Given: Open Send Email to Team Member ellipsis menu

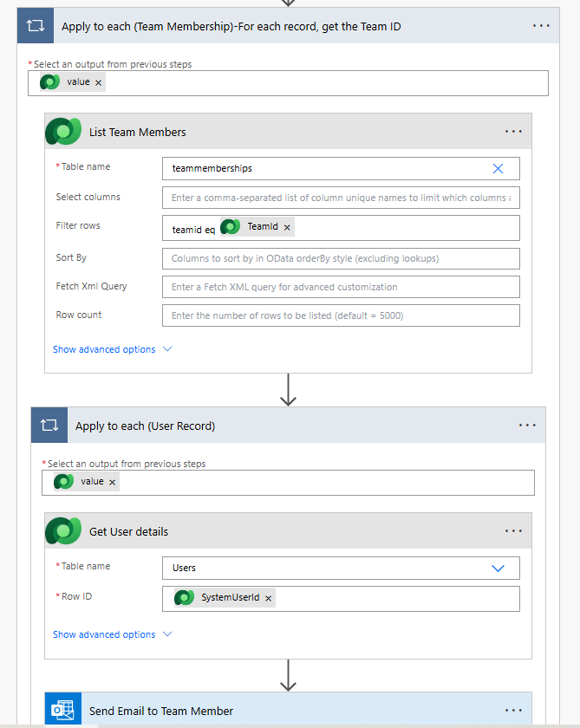Looking at the screenshot, I should (x=513, y=711).
